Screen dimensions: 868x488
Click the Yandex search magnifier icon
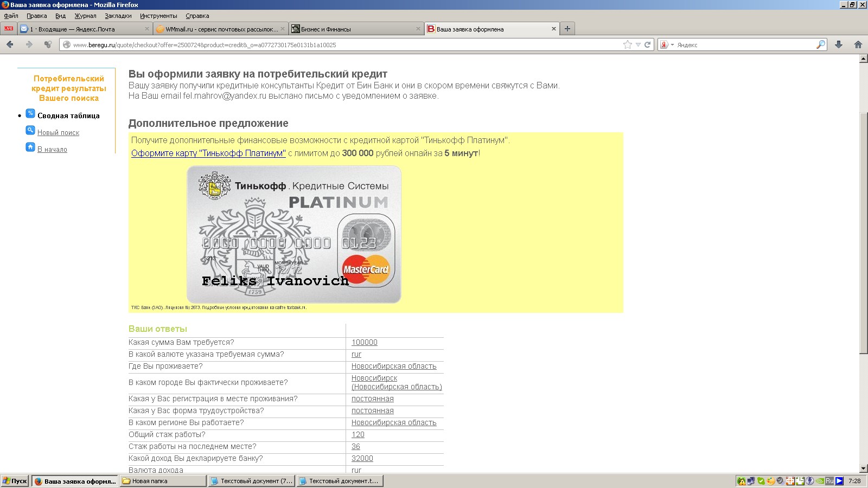tap(821, 44)
